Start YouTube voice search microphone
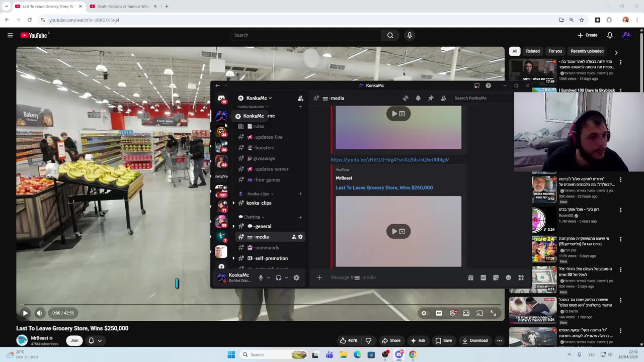 point(410,35)
